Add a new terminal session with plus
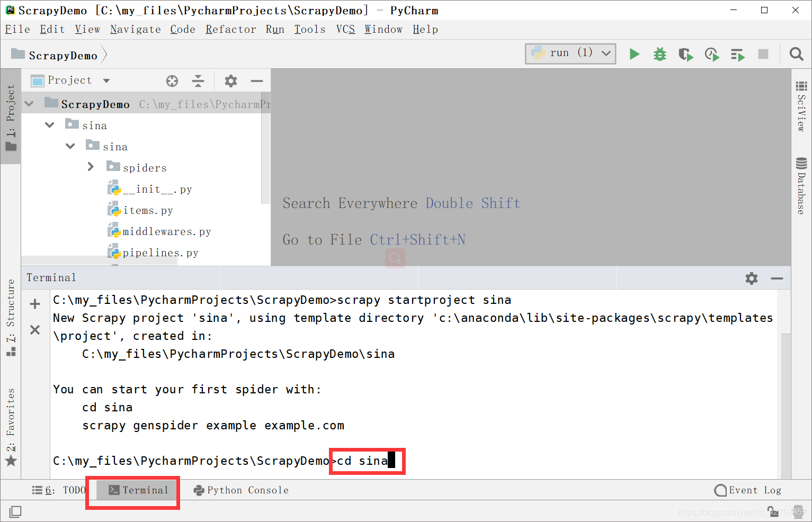The width and height of the screenshot is (812, 522). [35, 304]
